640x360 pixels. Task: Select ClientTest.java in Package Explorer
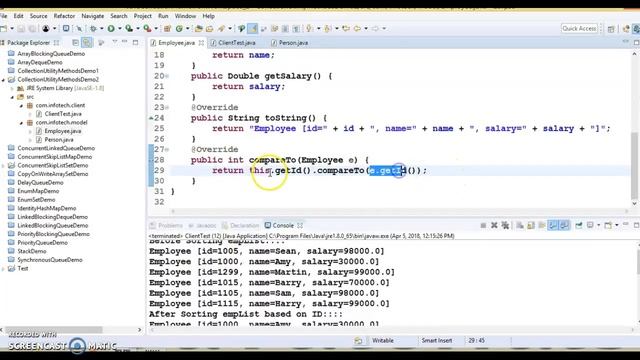[x=63, y=114]
